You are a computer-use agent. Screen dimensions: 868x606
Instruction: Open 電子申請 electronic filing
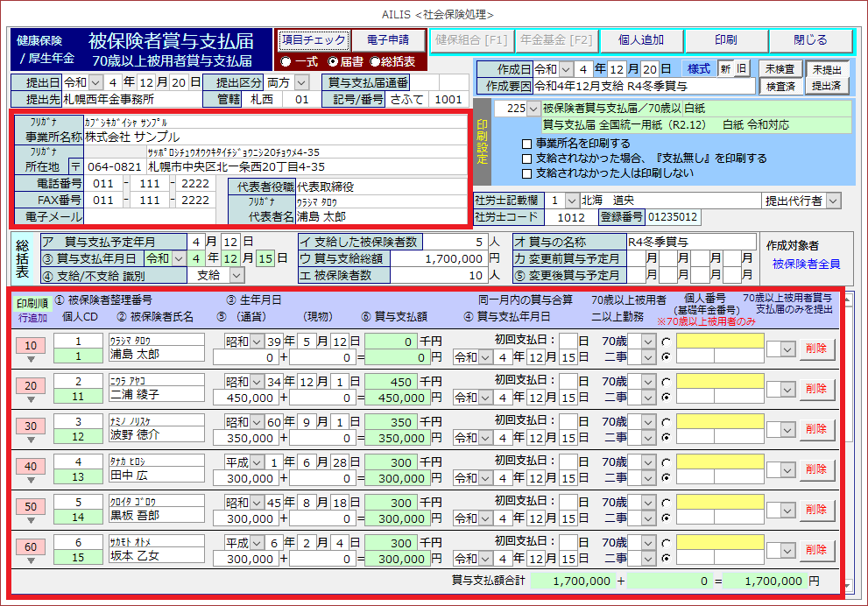tap(388, 40)
